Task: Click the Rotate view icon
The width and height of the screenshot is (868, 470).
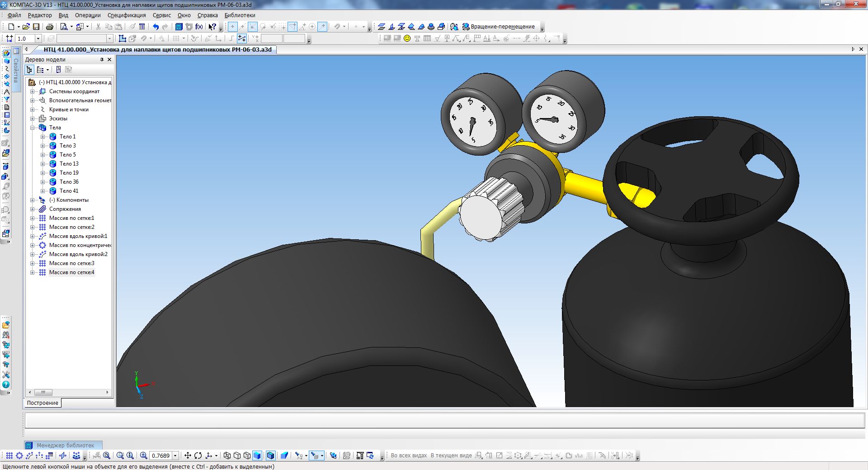Action: point(198,456)
